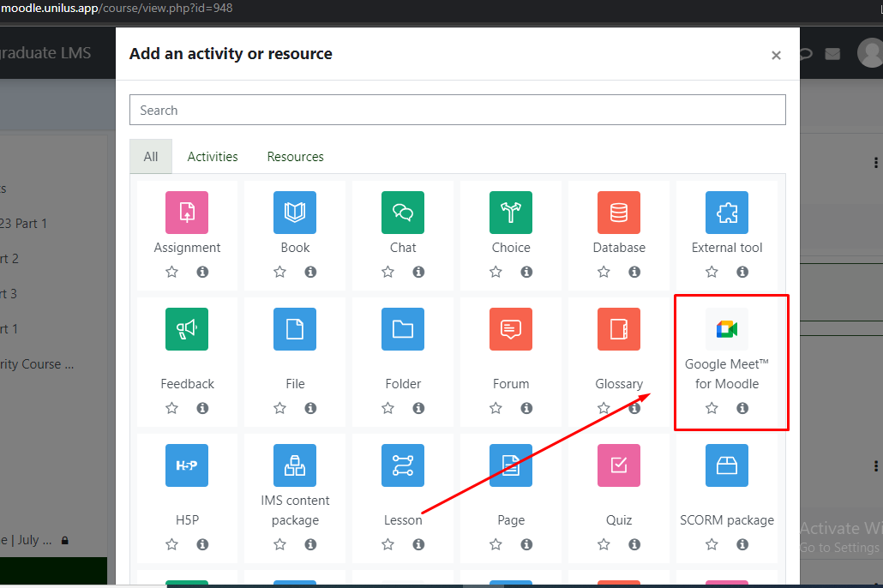Viewport: 883px width, 588px height.
Task: View info about File resource
Action: point(311,408)
